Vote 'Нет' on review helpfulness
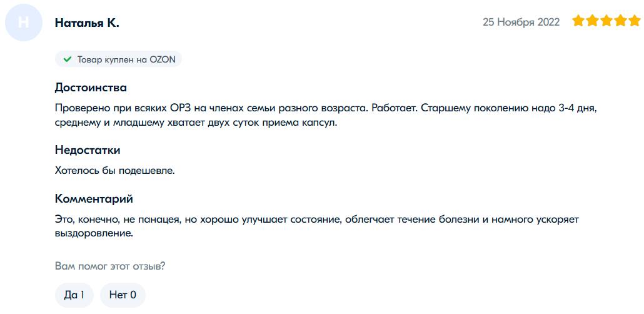Viewport: 644px width, 314px height. (x=123, y=295)
